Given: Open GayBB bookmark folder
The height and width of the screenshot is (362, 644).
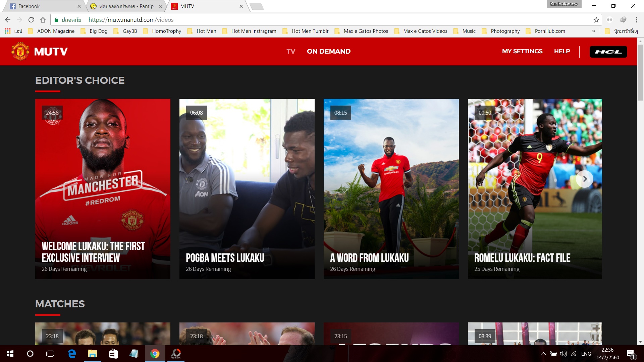Looking at the screenshot, I should [x=125, y=31].
